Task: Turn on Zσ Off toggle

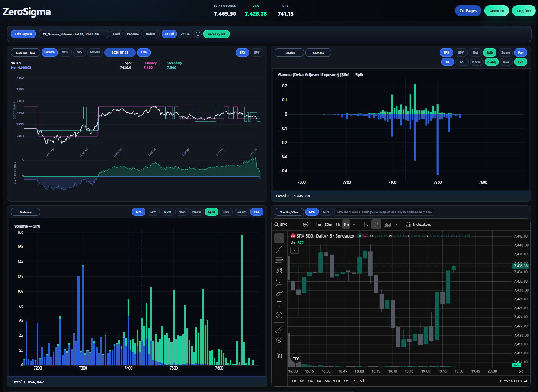Action: [x=169, y=34]
